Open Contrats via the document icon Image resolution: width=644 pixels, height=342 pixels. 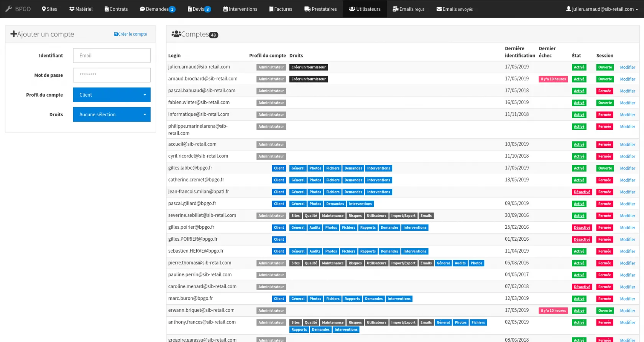tap(107, 9)
